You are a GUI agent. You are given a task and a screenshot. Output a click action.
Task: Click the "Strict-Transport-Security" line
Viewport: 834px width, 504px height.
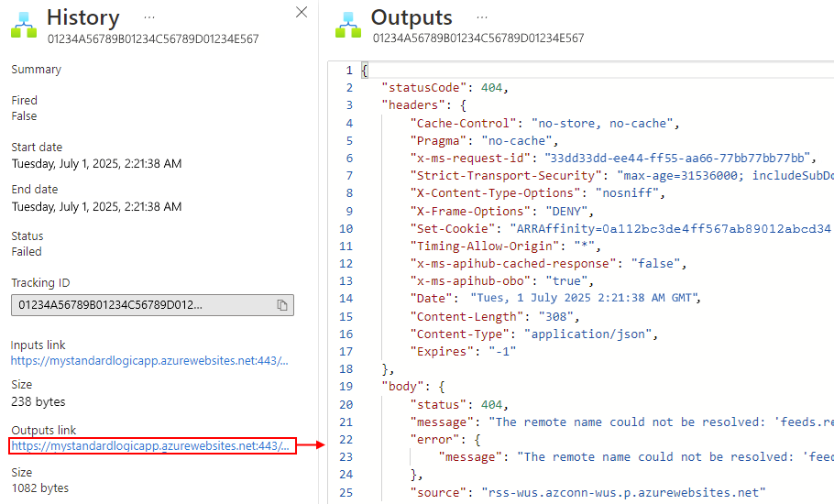[x=621, y=175]
